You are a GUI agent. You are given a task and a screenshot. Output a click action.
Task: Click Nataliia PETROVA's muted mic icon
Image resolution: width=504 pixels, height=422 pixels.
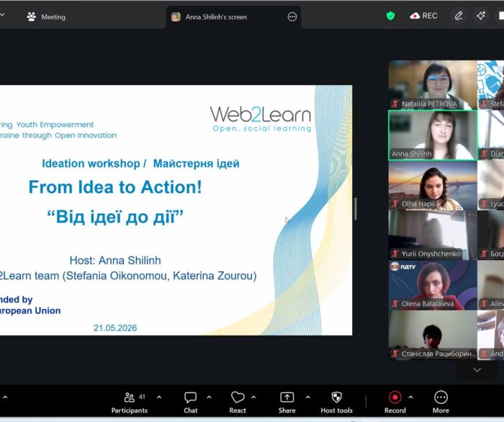point(395,104)
